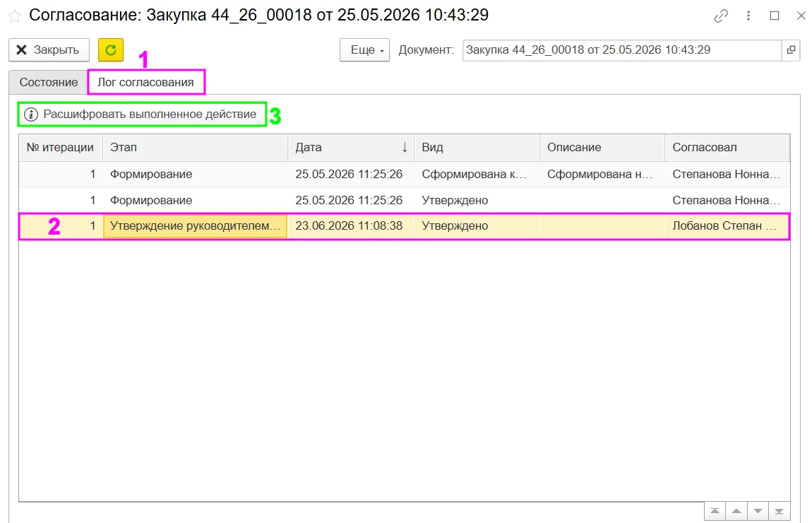Switch to the Состояние tab
This screenshot has width=812, height=523.
tap(49, 83)
